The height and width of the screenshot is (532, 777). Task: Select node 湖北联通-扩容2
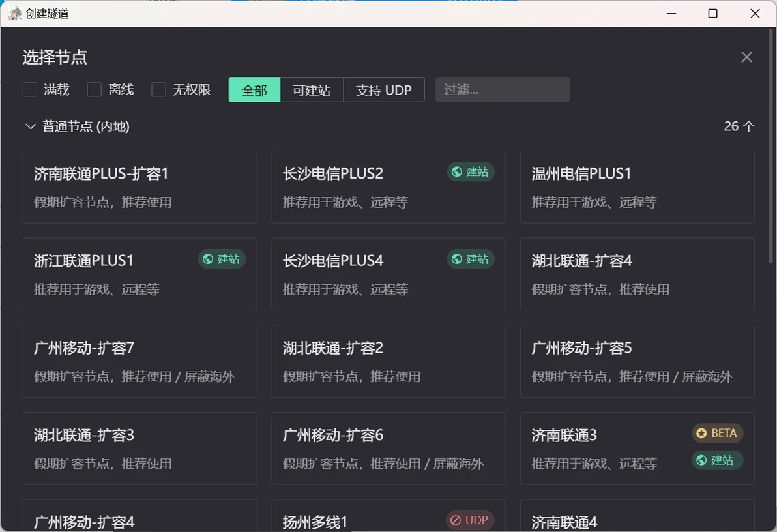pos(388,361)
